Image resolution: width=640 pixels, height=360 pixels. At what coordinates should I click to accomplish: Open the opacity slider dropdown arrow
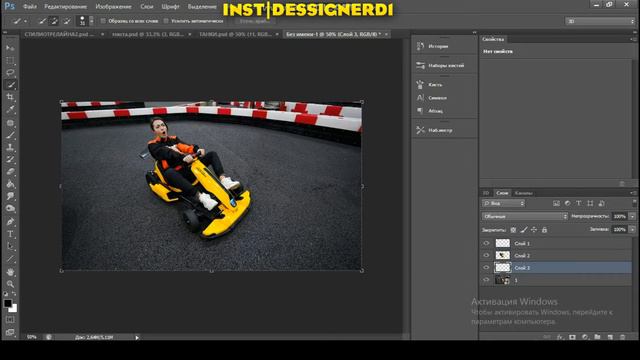point(632,216)
